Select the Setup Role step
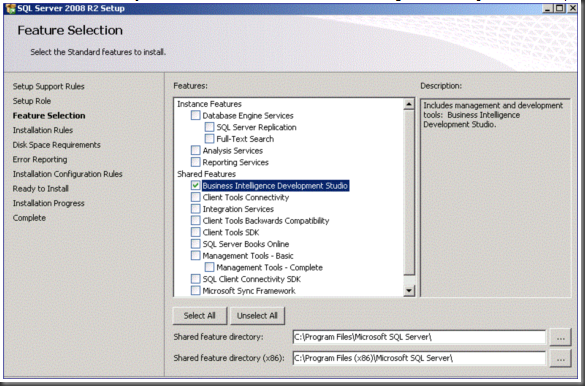 pyautogui.click(x=32, y=101)
